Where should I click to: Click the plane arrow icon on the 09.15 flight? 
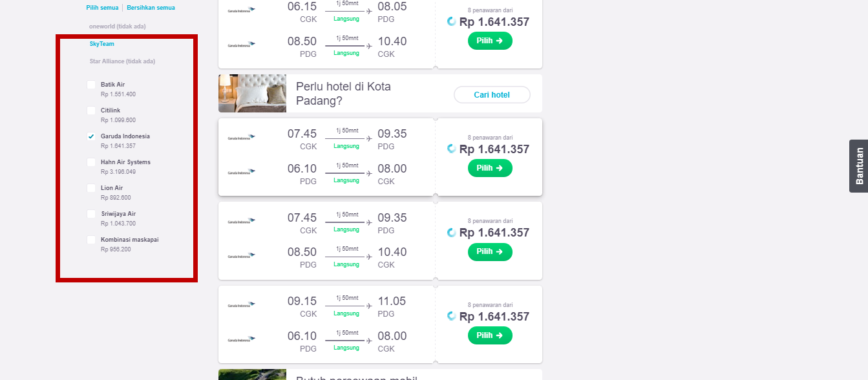click(369, 304)
